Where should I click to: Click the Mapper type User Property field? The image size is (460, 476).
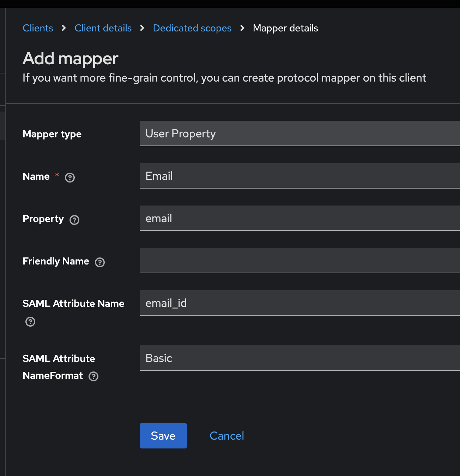point(300,133)
